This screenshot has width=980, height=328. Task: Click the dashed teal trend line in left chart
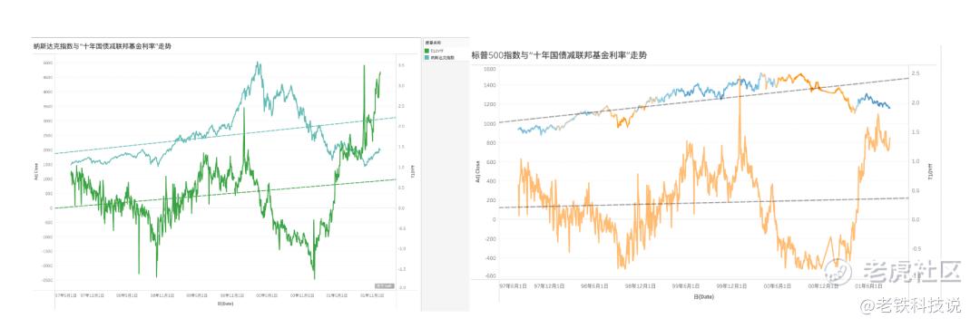point(225,135)
